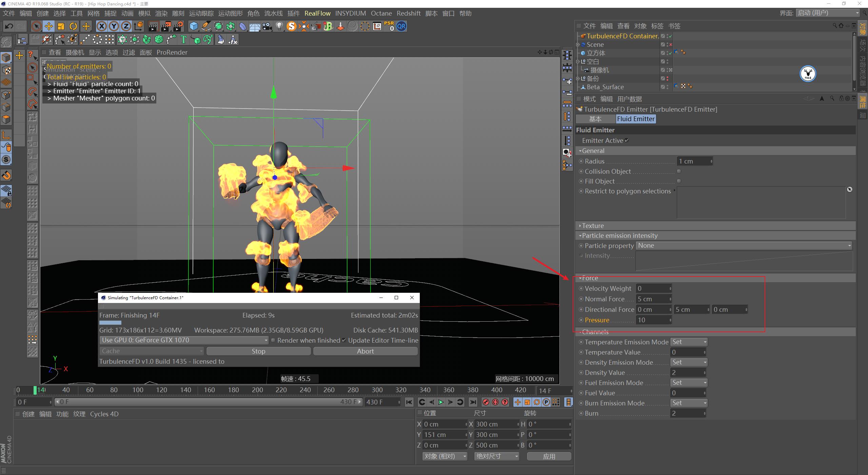This screenshot has width=868, height=475.
Task: Open the GPU selection dropdown in simulation dialog
Action: point(183,340)
